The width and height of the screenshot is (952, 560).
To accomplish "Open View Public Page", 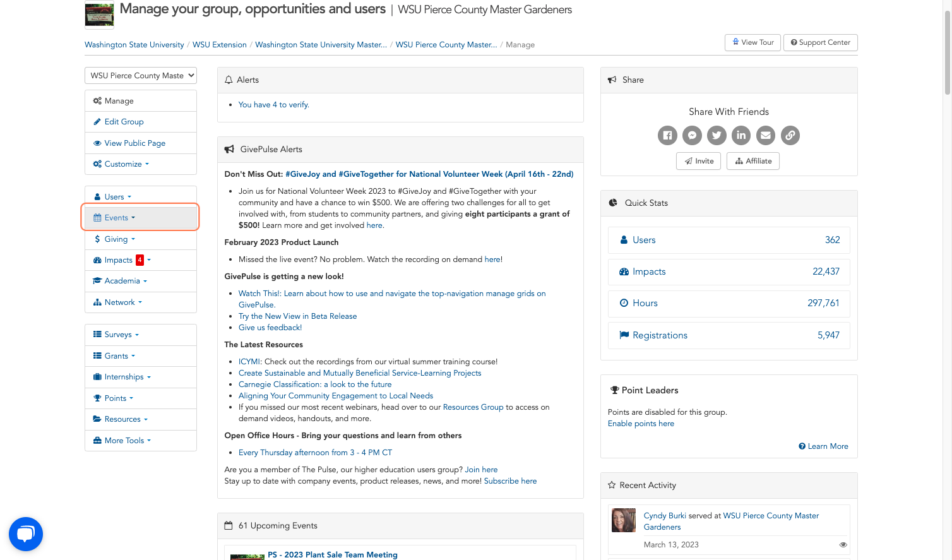I will click(x=141, y=143).
